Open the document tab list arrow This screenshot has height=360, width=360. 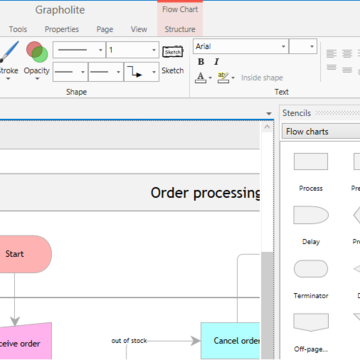pos(269,114)
